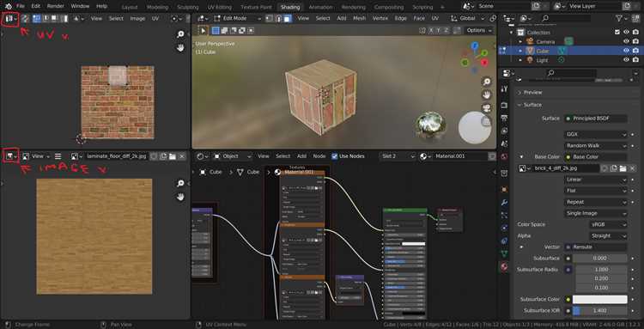
Task: Click the zoom icon in the image editor
Action: click(x=180, y=184)
